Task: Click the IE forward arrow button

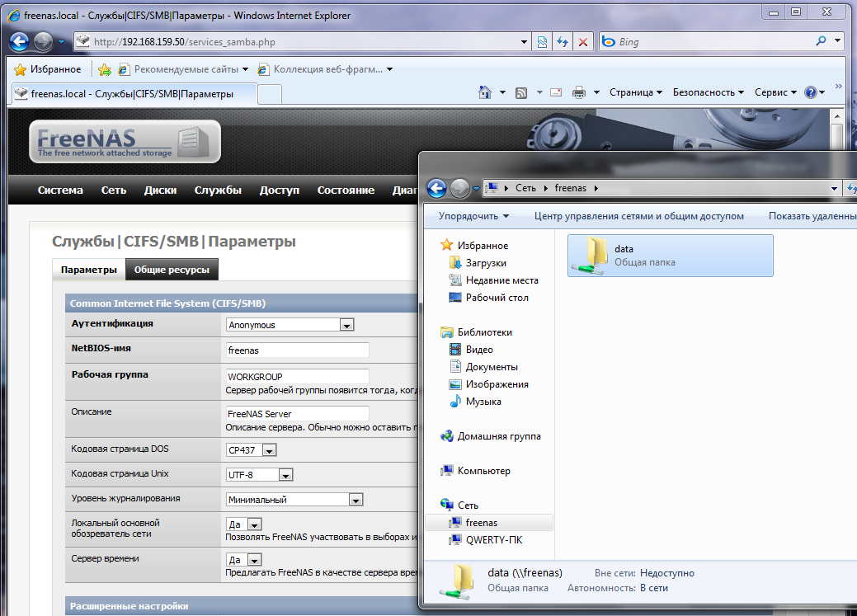Action: pos(43,41)
